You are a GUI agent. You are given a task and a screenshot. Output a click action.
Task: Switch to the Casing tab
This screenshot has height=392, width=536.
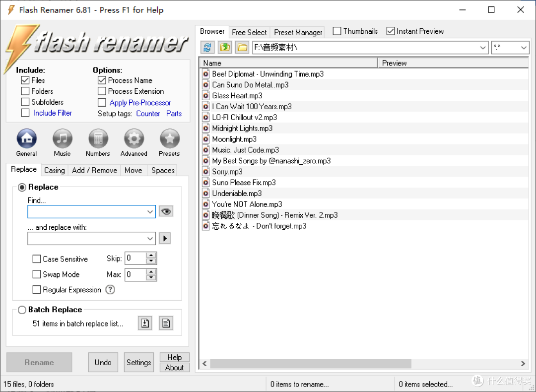[x=55, y=170]
